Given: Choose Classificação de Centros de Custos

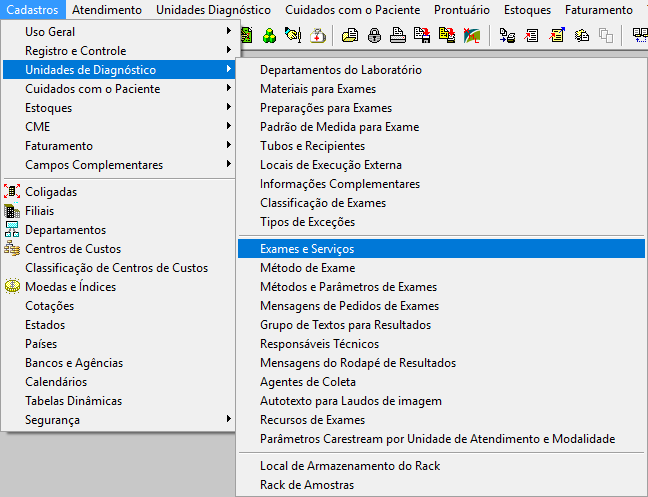Looking at the screenshot, I should click(x=119, y=268).
